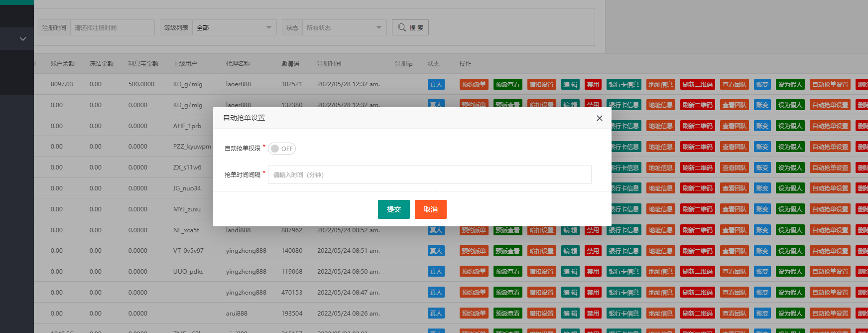Click 刷新二维码 in the 470153 row
The width and height of the screenshot is (868, 333).
coord(698,293)
